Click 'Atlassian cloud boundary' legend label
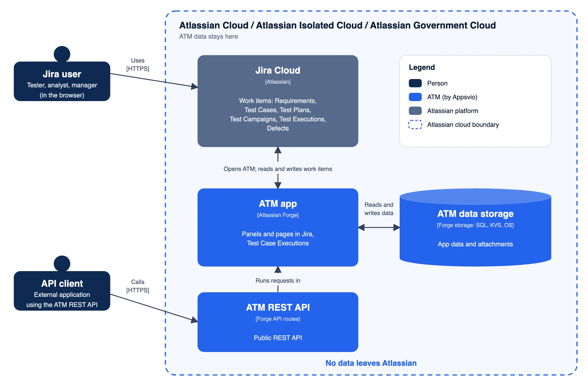Screen dimensions: 588x386 pyautogui.click(x=463, y=125)
